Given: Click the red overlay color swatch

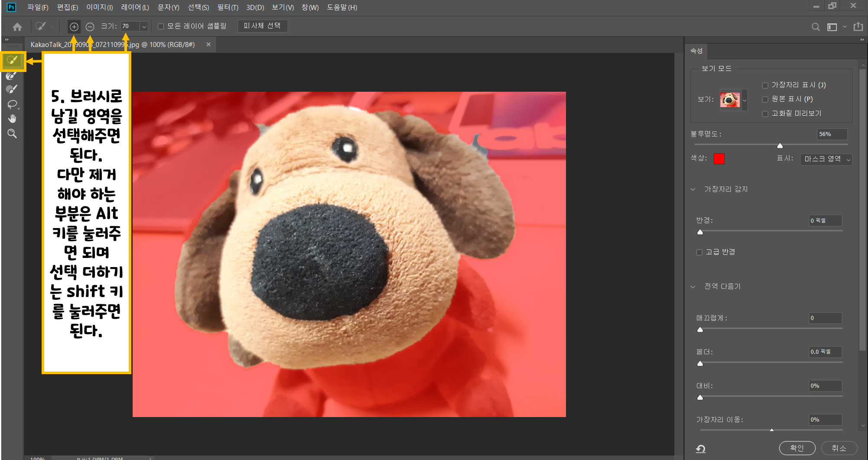Looking at the screenshot, I should point(719,159).
